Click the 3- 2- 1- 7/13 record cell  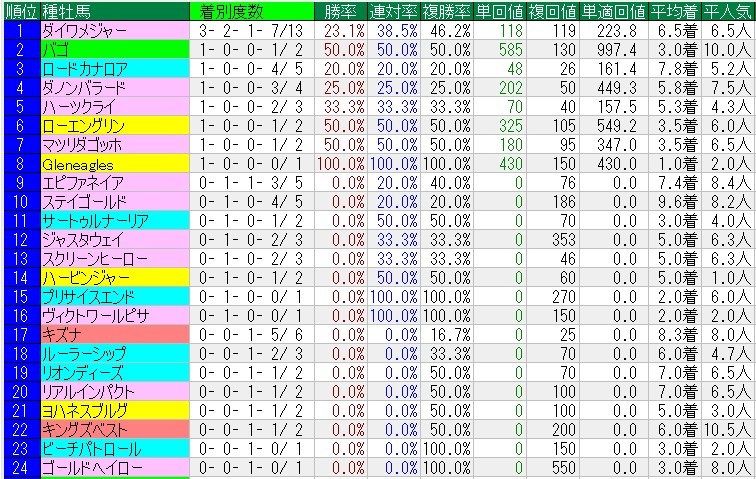point(252,31)
